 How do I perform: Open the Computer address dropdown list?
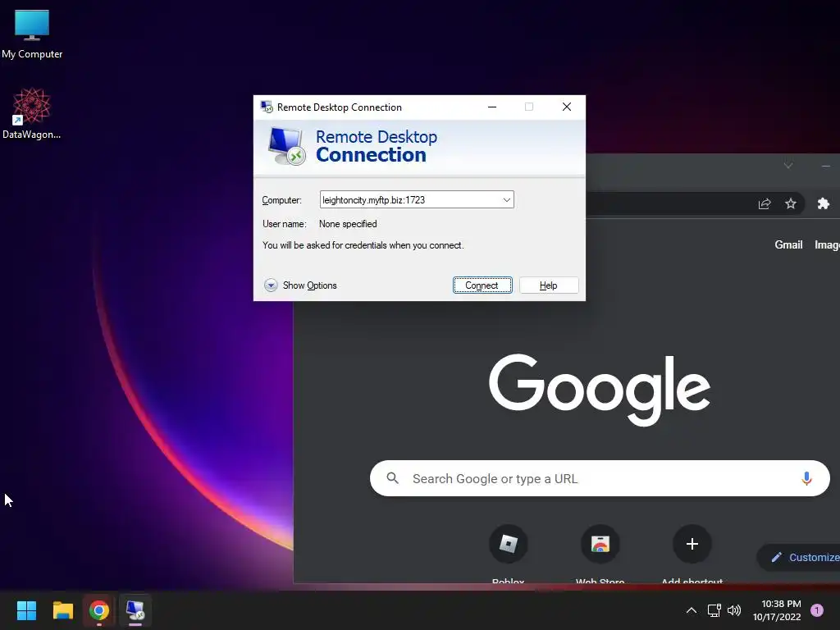[x=506, y=200]
